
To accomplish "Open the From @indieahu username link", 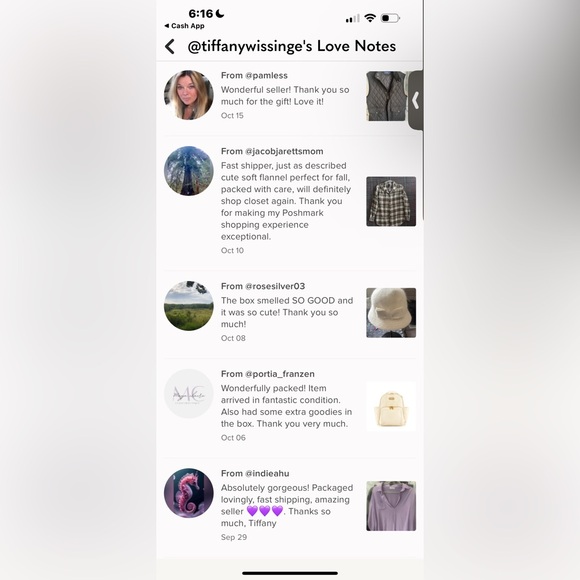I will (x=255, y=473).
